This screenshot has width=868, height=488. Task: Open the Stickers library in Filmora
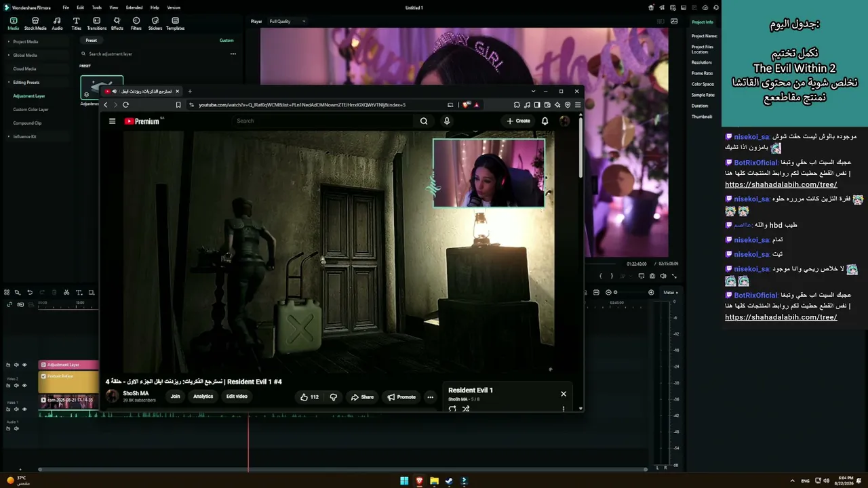pyautogui.click(x=155, y=24)
